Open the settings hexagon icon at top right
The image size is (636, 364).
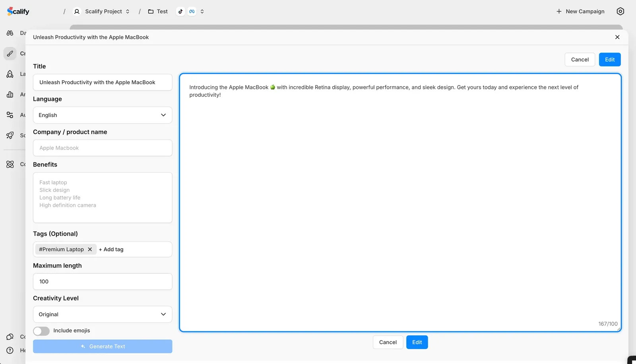click(620, 12)
